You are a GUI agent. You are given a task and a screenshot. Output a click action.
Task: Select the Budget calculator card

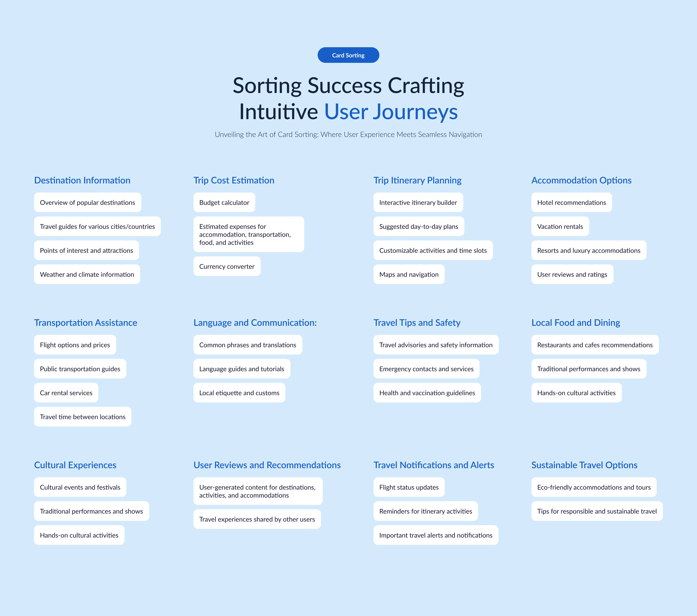pos(224,203)
